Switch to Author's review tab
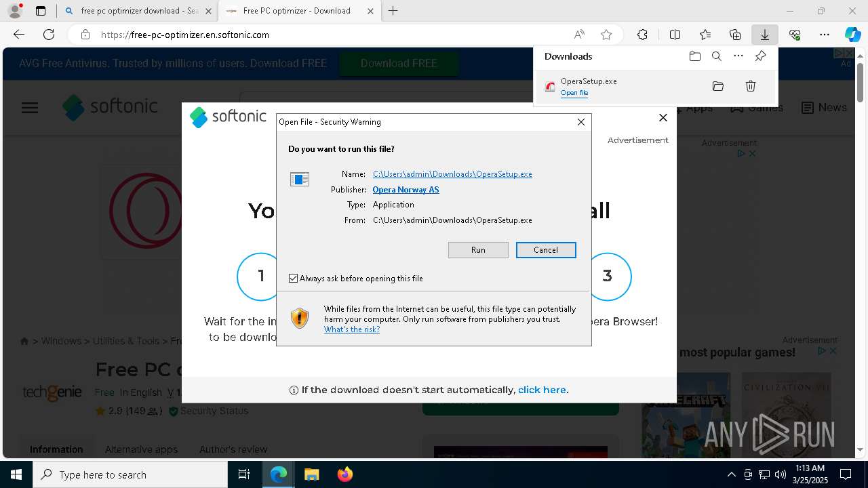Viewport: 868px width, 488px height. point(233,449)
